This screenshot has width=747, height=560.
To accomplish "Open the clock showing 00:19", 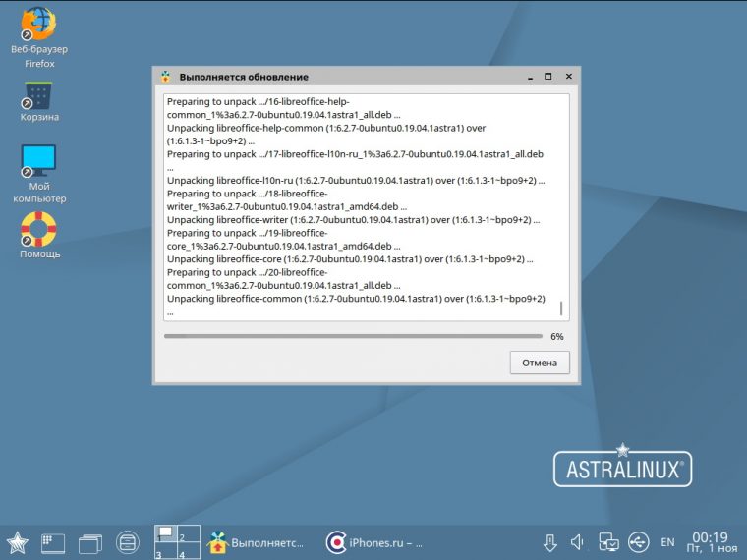I will (x=712, y=543).
